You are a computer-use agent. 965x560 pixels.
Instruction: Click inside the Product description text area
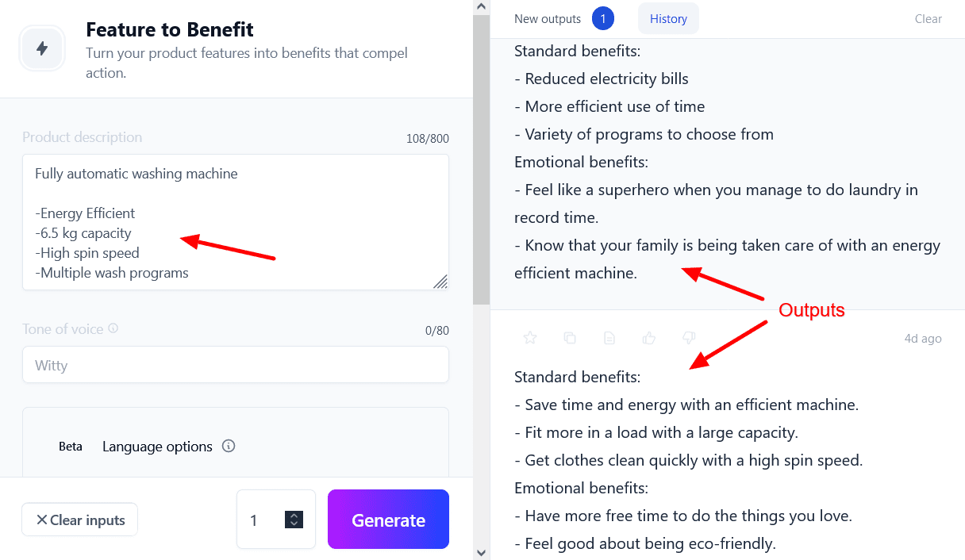tap(236, 222)
